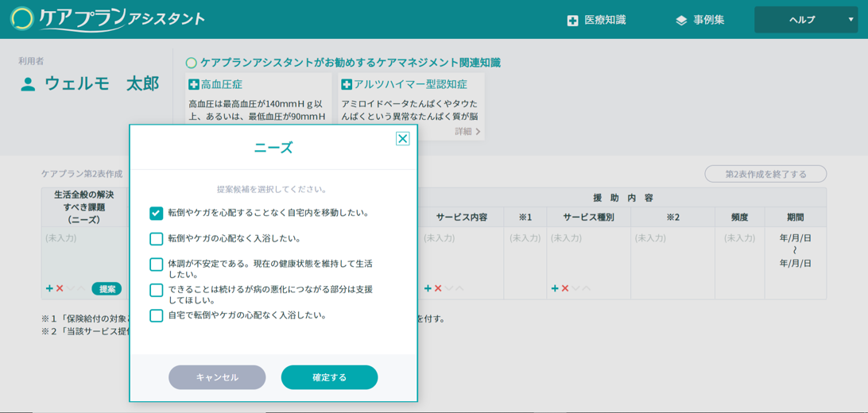Image resolution: width=868 pixels, height=413 pixels.
Task: Click plus icon in the ニーズ column
Action: coord(49,288)
